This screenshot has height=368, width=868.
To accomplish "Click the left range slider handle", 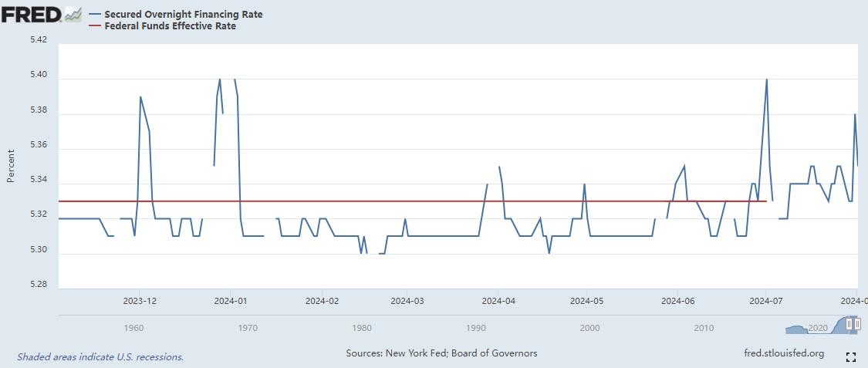I will 849,326.
